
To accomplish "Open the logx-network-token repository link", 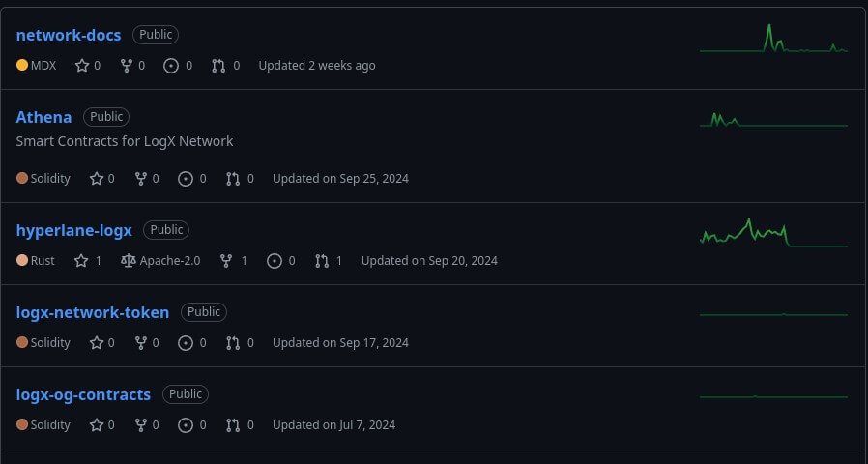I will click(93, 312).
